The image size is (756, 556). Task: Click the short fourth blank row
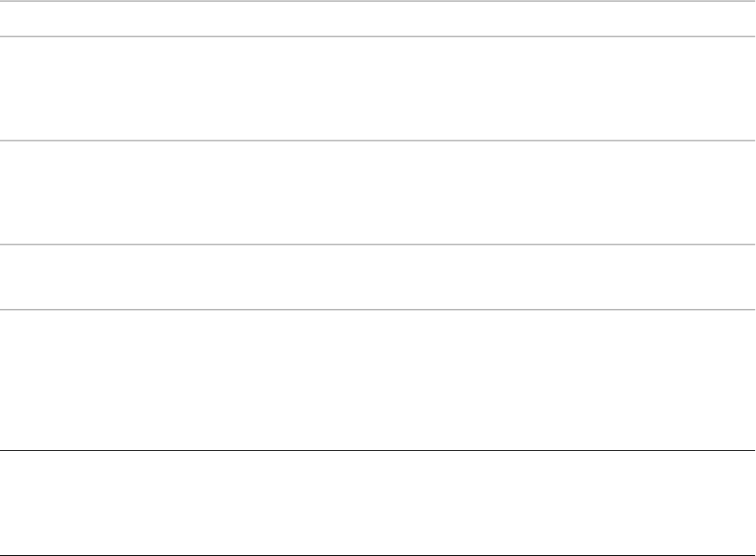[x=378, y=277]
